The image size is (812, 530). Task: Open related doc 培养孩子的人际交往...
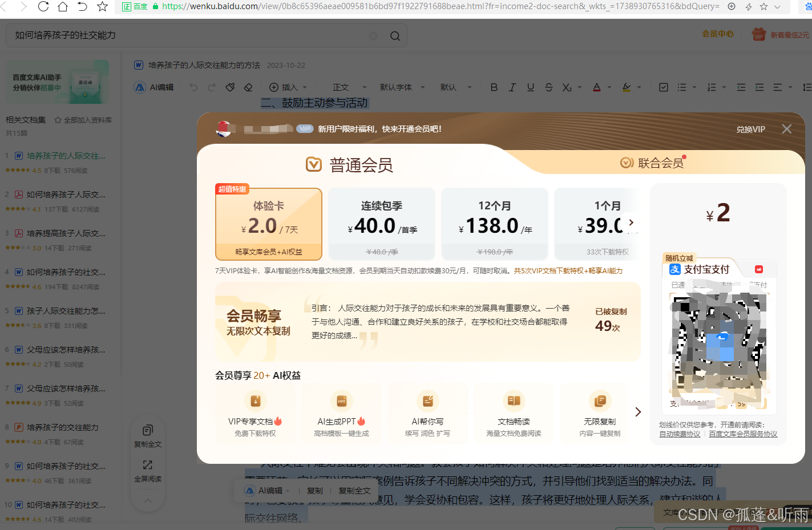tap(66, 156)
